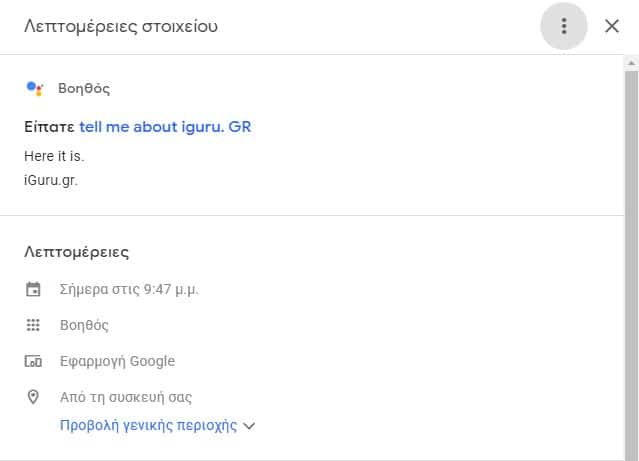Click the Σήμερα στις 9:47 μ.μ. timestamp
Image resolution: width=639 pixels, height=461 pixels.
click(x=129, y=290)
